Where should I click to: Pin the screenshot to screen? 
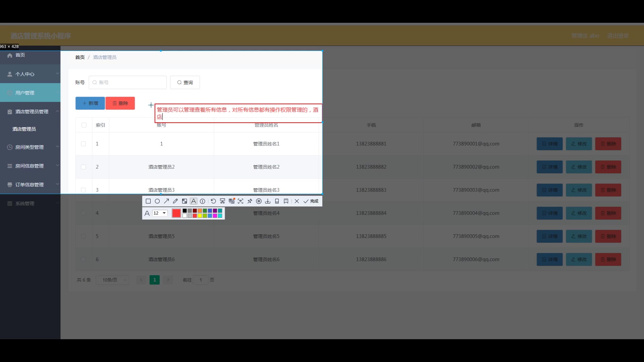250,201
